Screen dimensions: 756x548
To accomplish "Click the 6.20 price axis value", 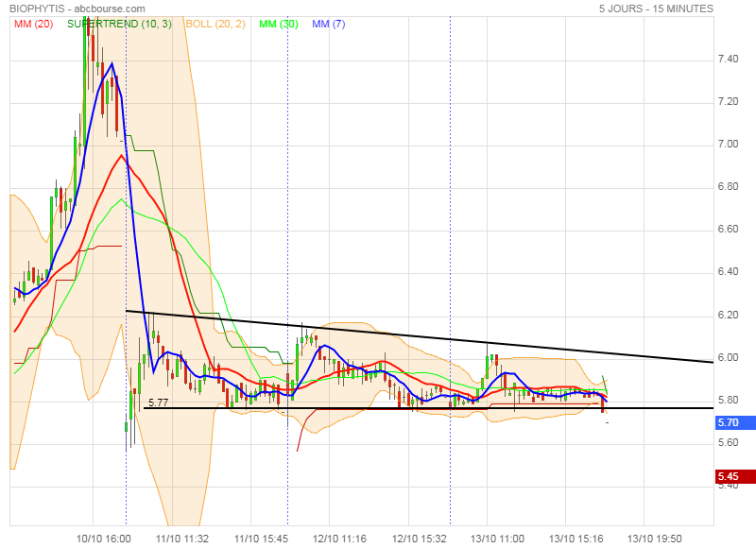I will [x=728, y=315].
